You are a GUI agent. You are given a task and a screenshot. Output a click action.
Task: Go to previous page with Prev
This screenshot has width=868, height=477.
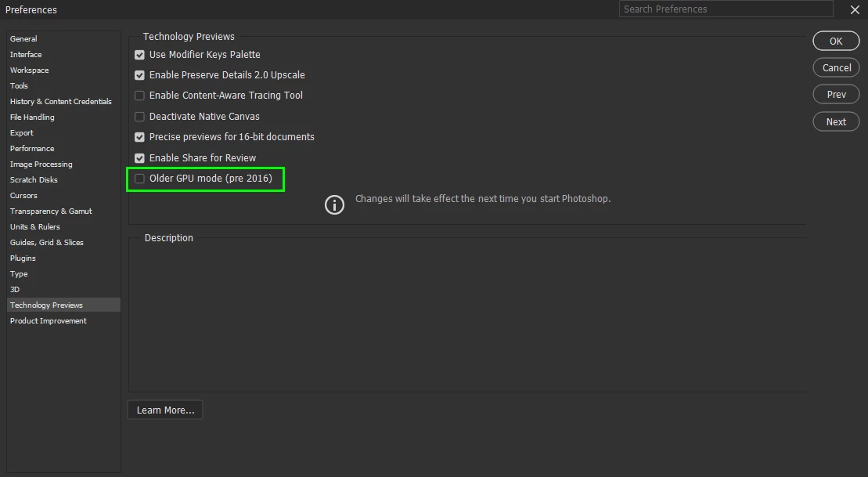point(836,94)
